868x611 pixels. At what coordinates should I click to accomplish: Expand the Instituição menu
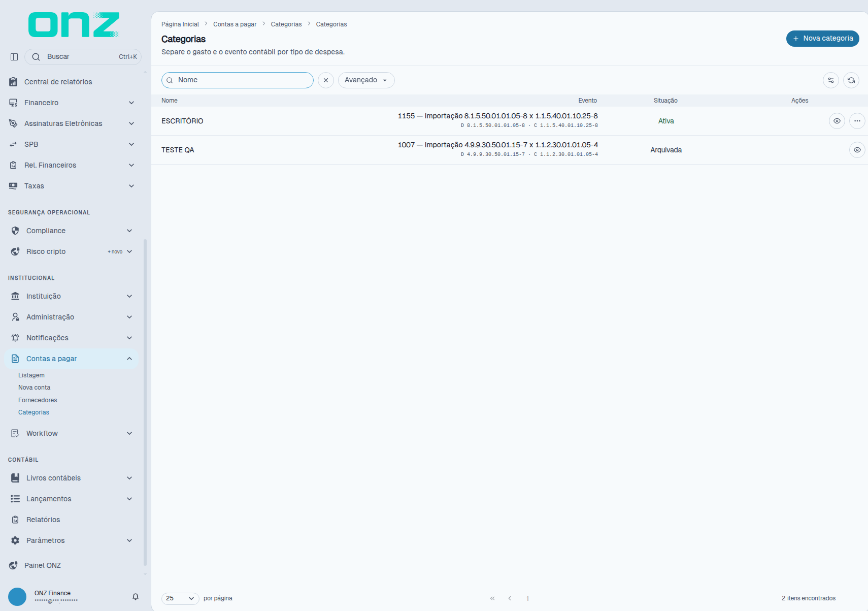point(72,296)
